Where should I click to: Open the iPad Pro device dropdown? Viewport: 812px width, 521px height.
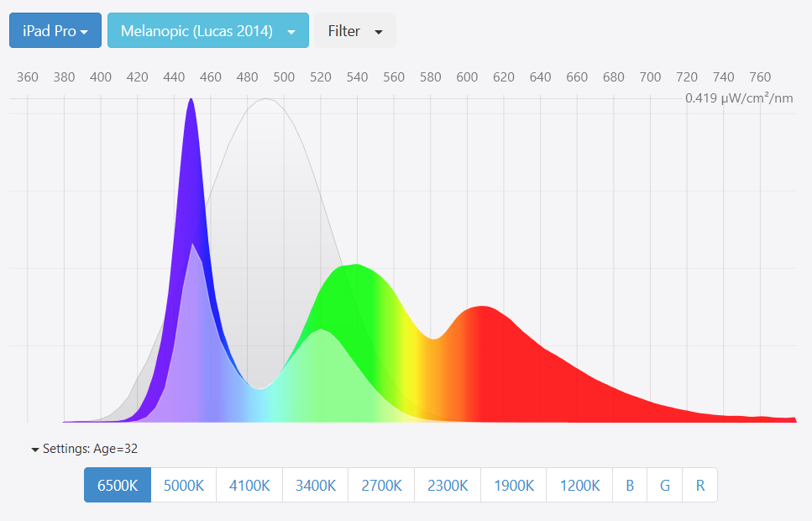pyautogui.click(x=55, y=30)
